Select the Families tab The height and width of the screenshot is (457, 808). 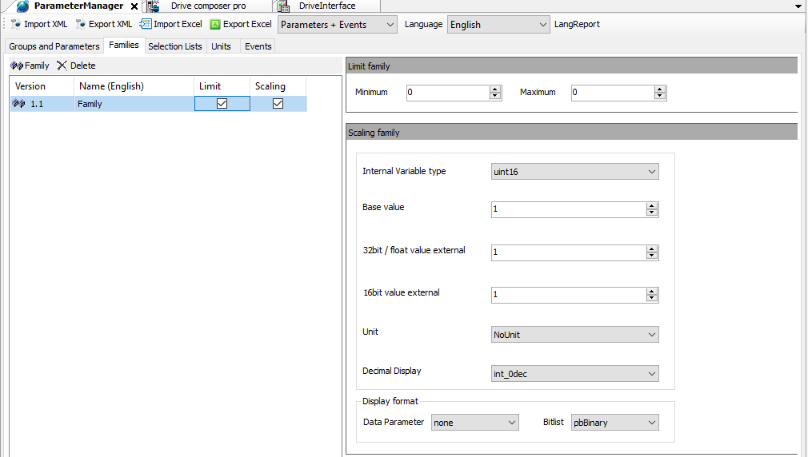click(124, 45)
